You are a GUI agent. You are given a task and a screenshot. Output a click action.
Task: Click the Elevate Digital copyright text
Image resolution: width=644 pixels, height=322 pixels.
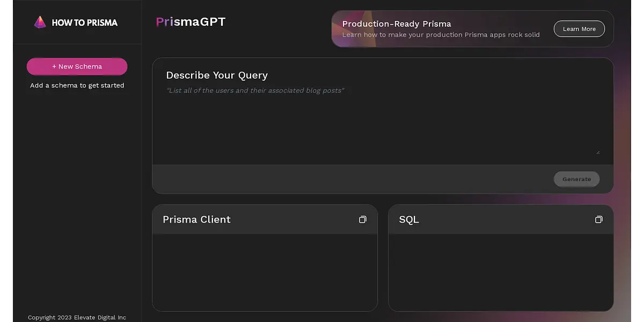[77, 317]
